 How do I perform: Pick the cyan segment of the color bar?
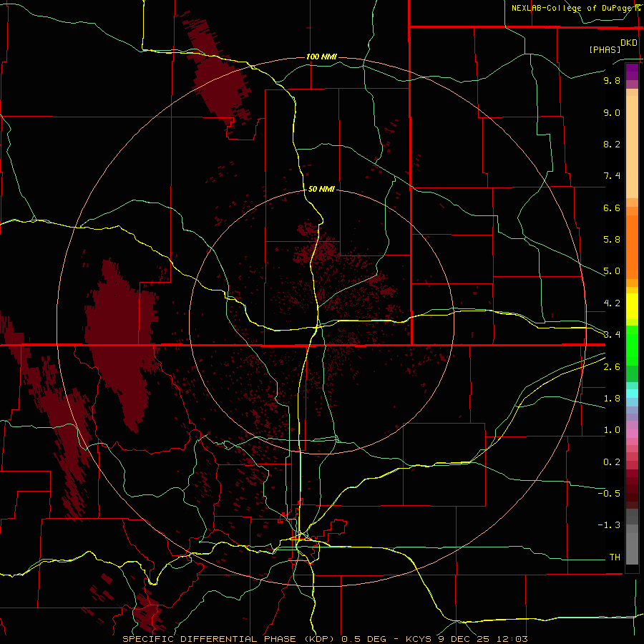coord(632,394)
